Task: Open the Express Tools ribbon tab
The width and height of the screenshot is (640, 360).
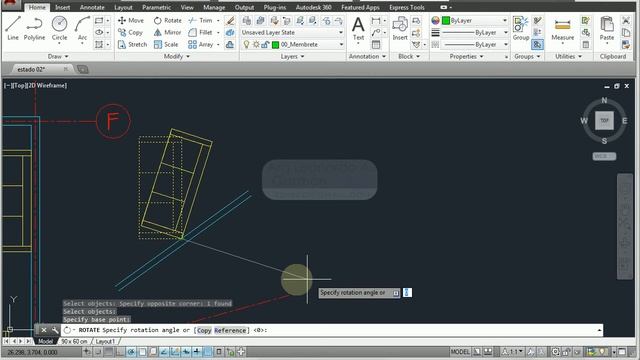Action: coord(407,7)
